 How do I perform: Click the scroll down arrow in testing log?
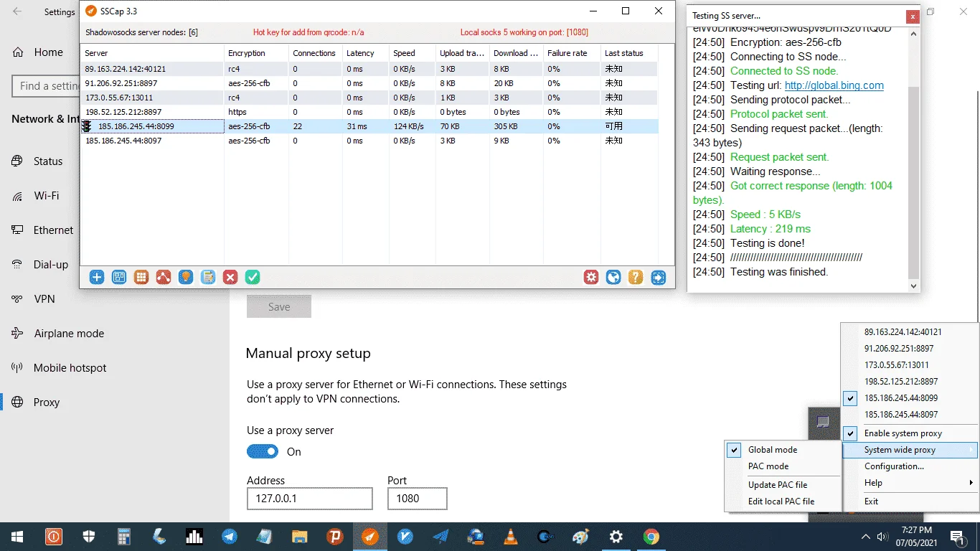point(913,286)
